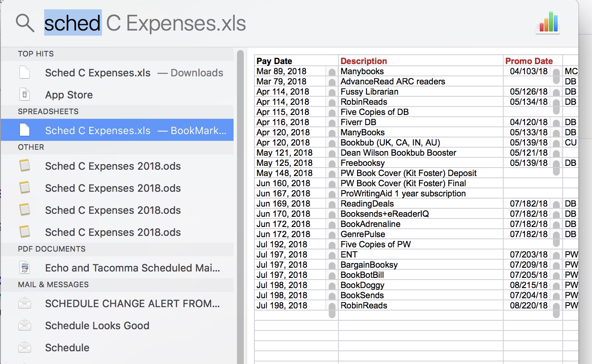
Task: Click the PW Book Cover (Kit Foster) Deposit cell
Action: 421,173
